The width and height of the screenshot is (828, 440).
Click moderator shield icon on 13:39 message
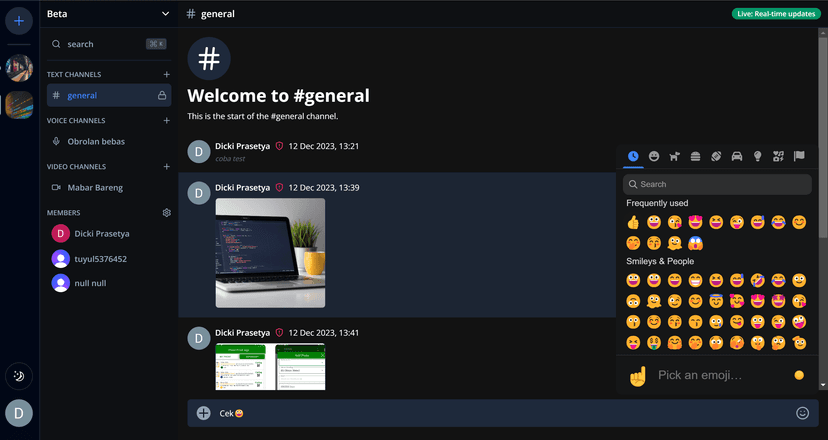(279, 188)
